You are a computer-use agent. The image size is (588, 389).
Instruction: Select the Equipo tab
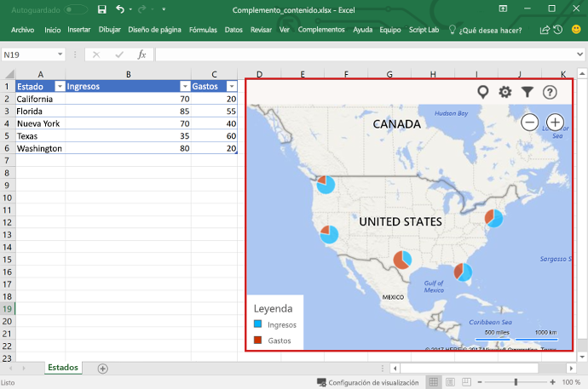[x=390, y=30]
